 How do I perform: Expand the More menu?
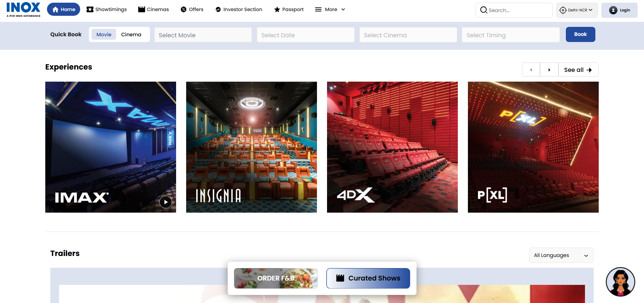[330, 9]
